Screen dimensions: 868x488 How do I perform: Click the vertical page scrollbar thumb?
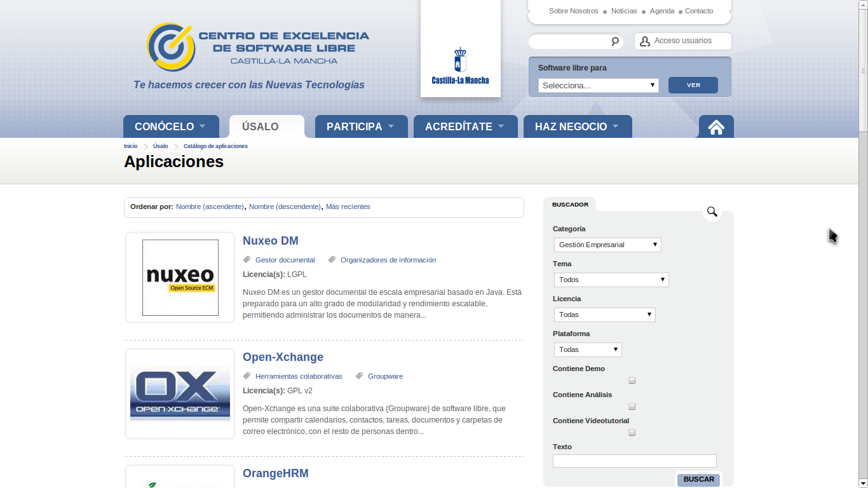tap(863, 70)
